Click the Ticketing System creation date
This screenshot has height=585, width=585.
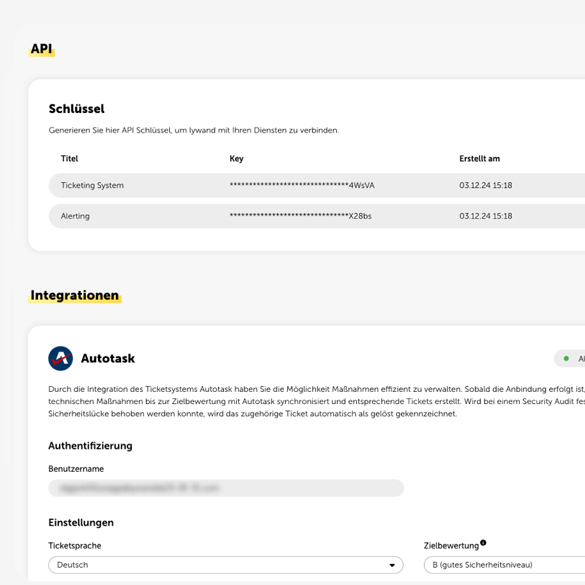(x=486, y=185)
